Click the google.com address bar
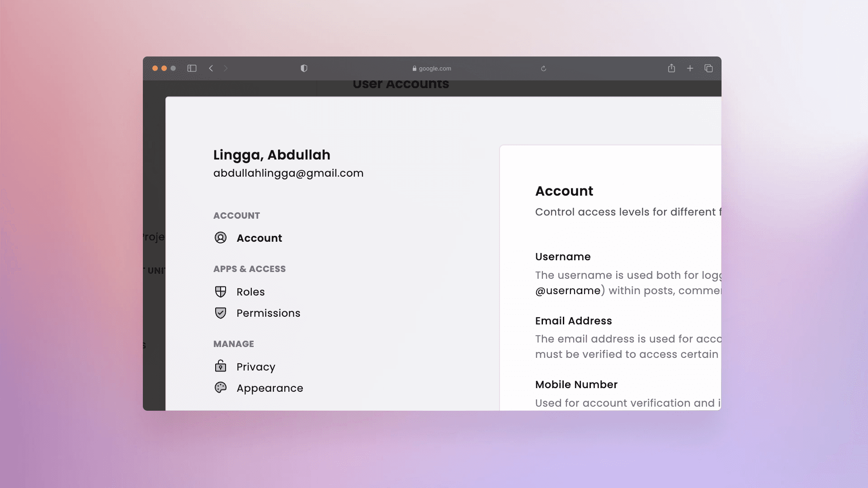The image size is (868, 488). 432,69
